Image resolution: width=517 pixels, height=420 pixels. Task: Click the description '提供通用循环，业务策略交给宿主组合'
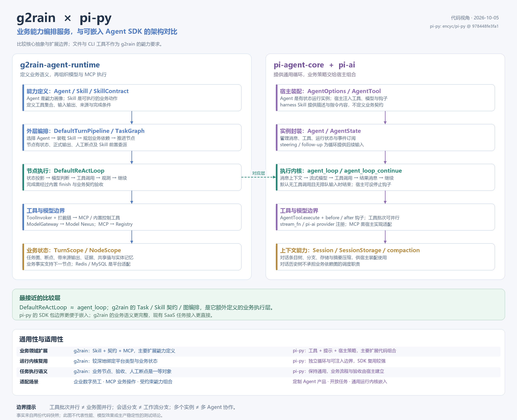click(x=315, y=75)
